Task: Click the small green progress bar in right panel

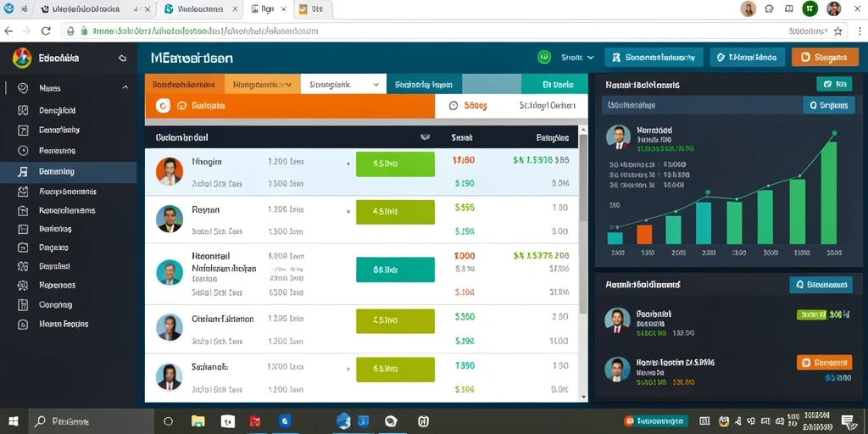Action: [811, 314]
